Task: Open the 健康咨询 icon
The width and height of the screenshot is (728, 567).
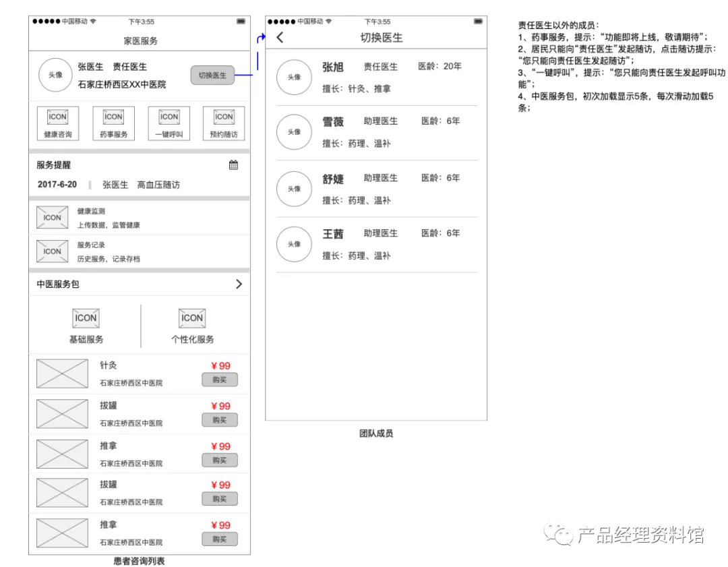Action: pyautogui.click(x=57, y=123)
